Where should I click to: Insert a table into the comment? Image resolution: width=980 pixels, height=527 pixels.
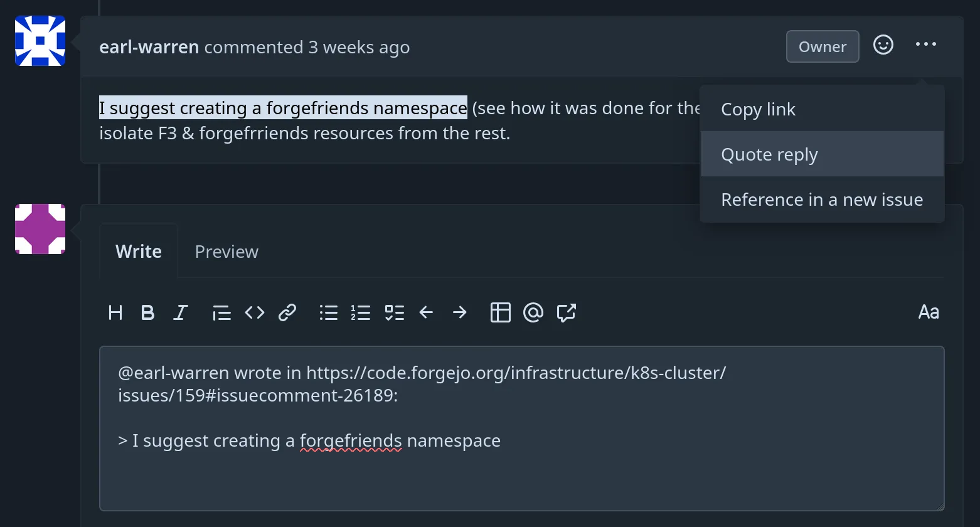click(x=501, y=312)
